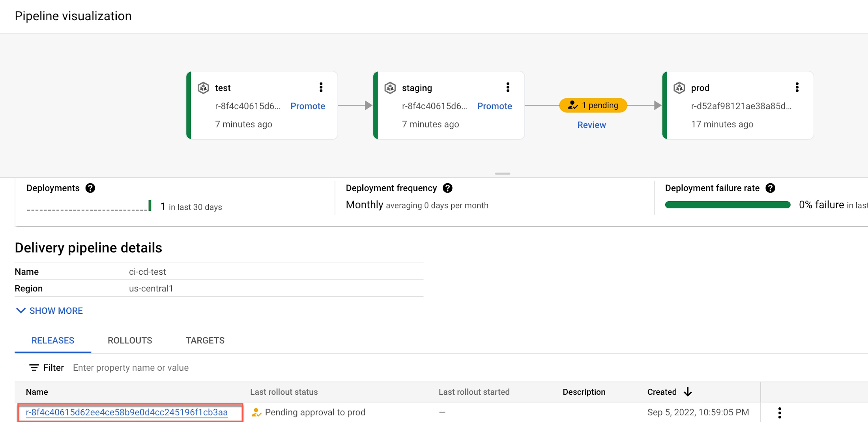
Task: Click the filter property input field
Action: pos(131,368)
